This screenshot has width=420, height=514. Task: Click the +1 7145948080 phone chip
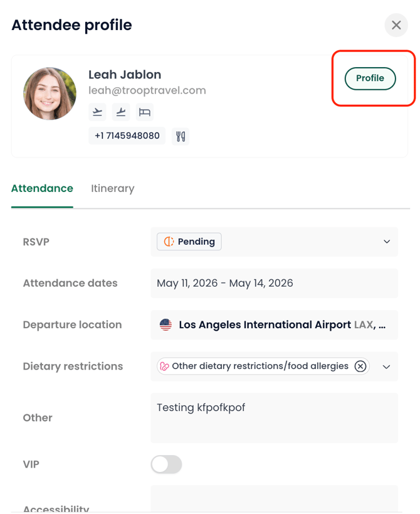(127, 136)
